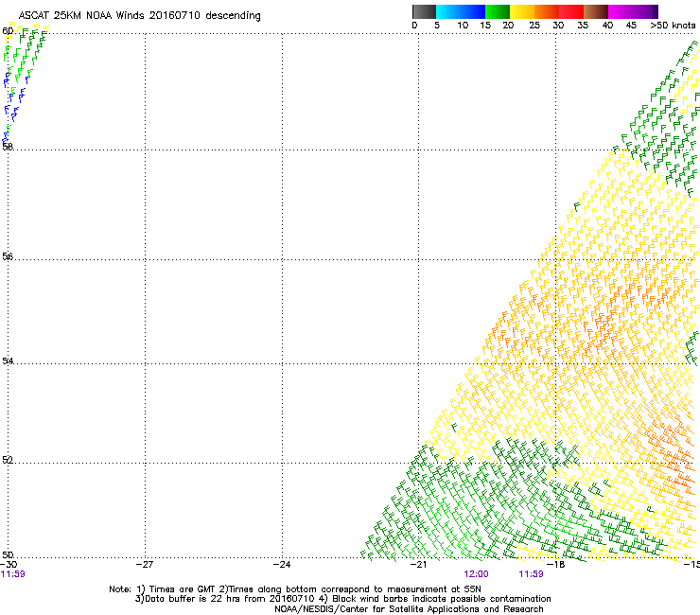700x615 pixels.
Task: Click the 'NOAA/NESDIS/Center for Satellite Applications and Research' credit
Action: tap(409, 609)
